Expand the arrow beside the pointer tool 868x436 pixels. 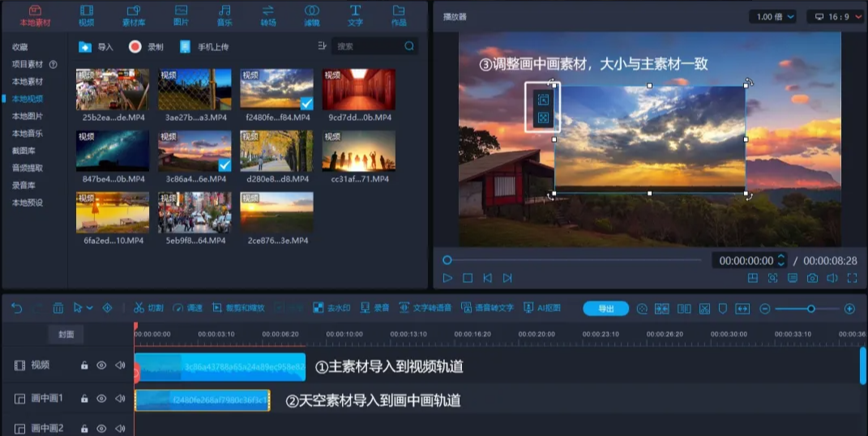tap(90, 308)
